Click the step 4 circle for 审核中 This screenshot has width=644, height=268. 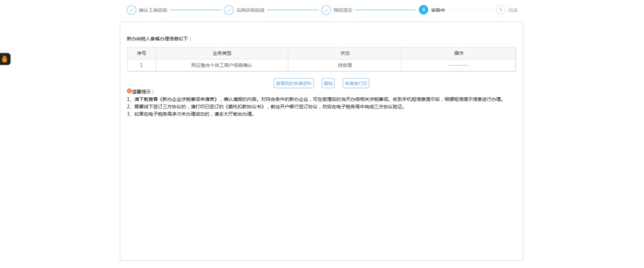pyautogui.click(x=423, y=10)
